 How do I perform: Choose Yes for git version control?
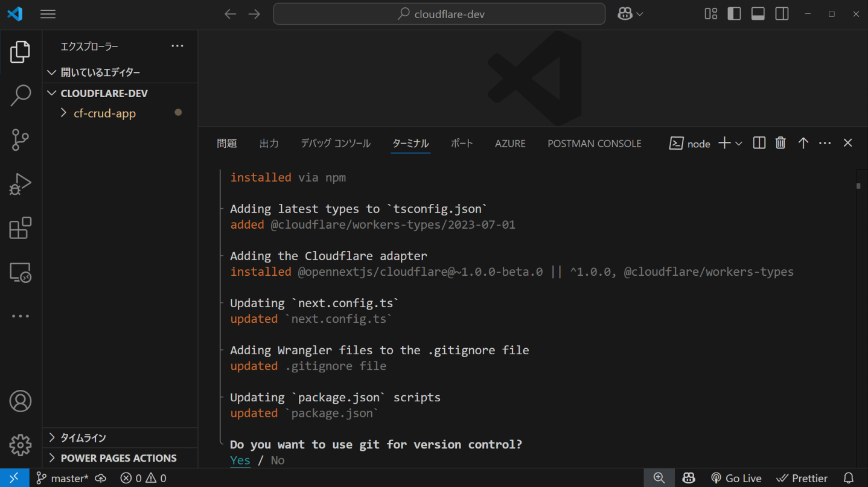click(x=240, y=460)
